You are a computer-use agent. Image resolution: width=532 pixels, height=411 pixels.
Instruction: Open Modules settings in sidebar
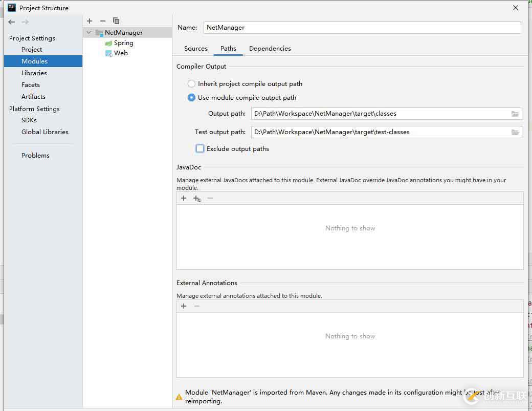point(43,61)
